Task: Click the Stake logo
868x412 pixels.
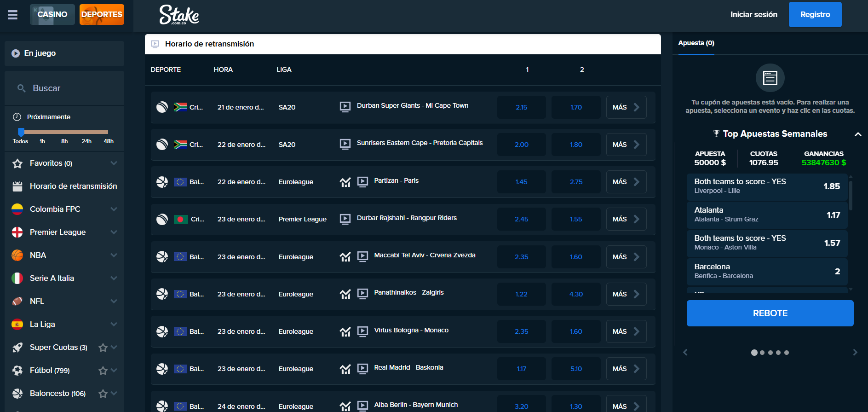Action: pos(179,15)
